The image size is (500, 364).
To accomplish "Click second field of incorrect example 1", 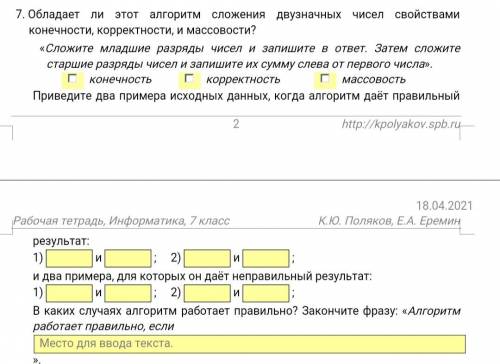I will pyautogui.click(x=128, y=293).
